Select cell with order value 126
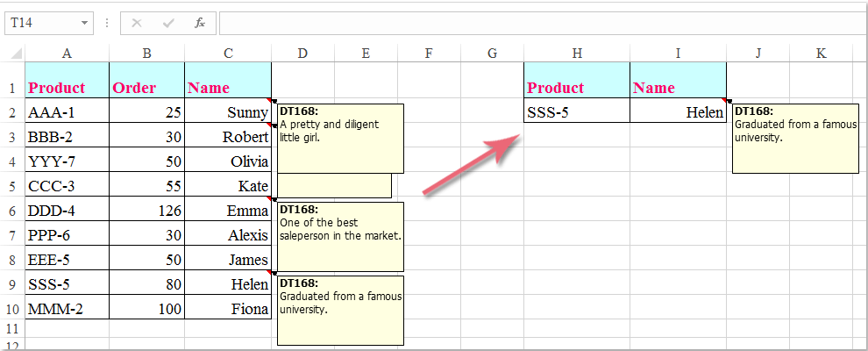 146,210
